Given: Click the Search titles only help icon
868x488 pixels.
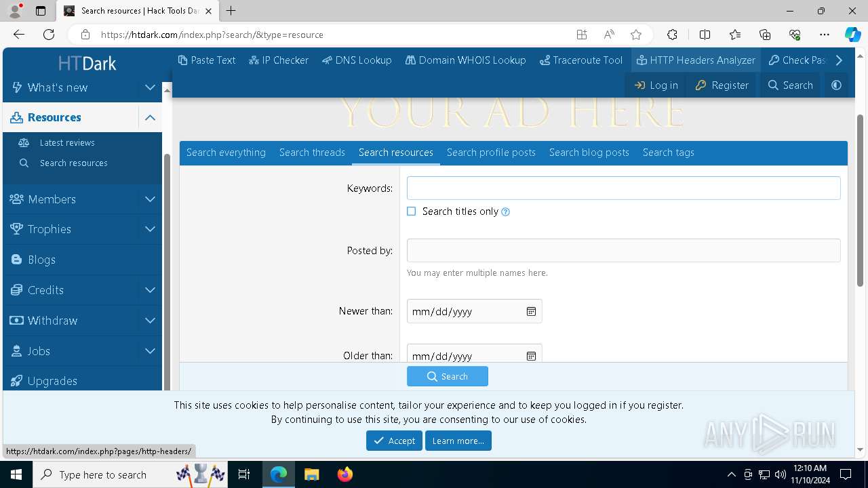Looking at the screenshot, I should click(x=505, y=212).
